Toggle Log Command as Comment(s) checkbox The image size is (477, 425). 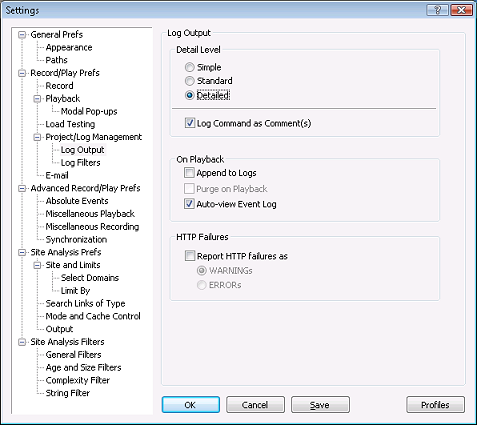click(190, 123)
